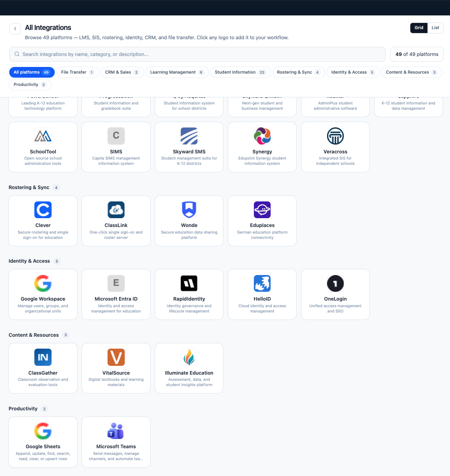Image resolution: width=450 pixels, height=476 pixels.
Task: Click the SchoolTool logo icon
Action: click(x=43, y=136)
